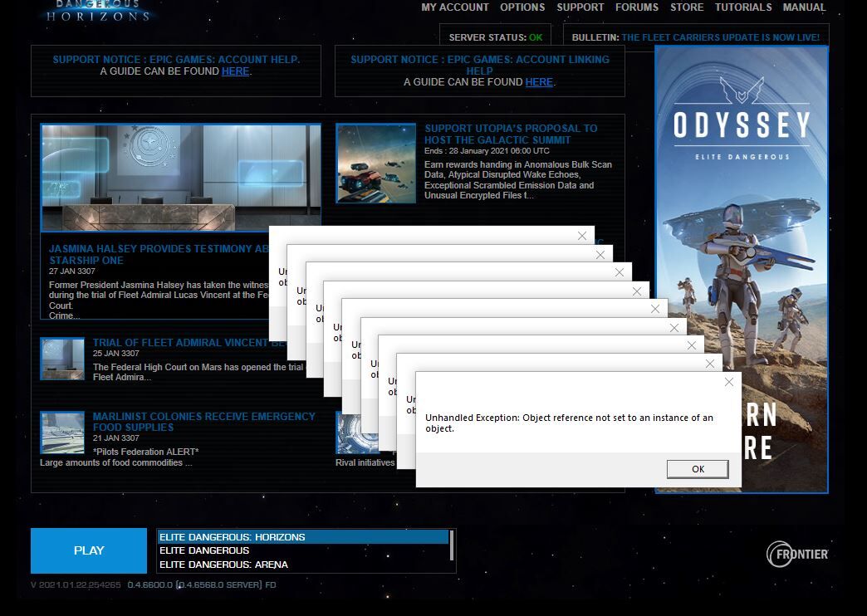Select the plain Elite Dangerous entry in list
867x616 pixels.
[303, 550]
